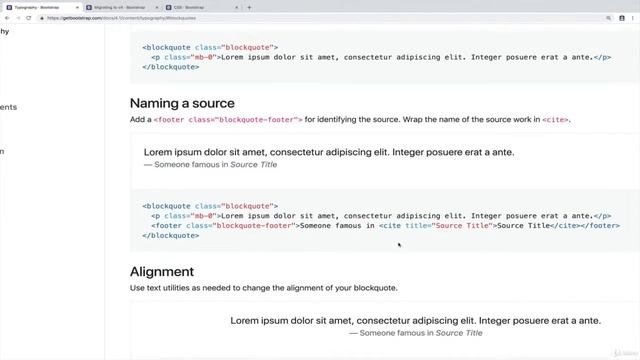Click the p class="mb-0" line in the lower code block

click(x=381, y=216)
